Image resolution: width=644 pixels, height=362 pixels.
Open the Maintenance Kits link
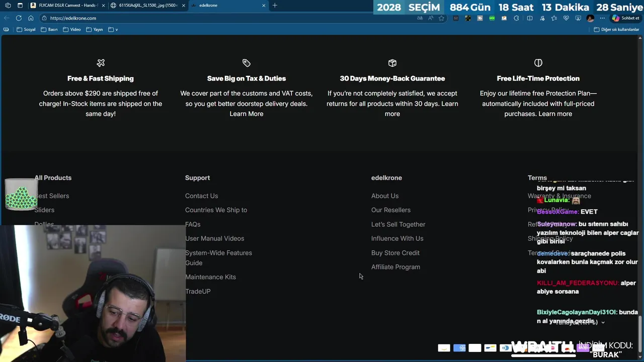pyautogui.click(x=210, y=277)
